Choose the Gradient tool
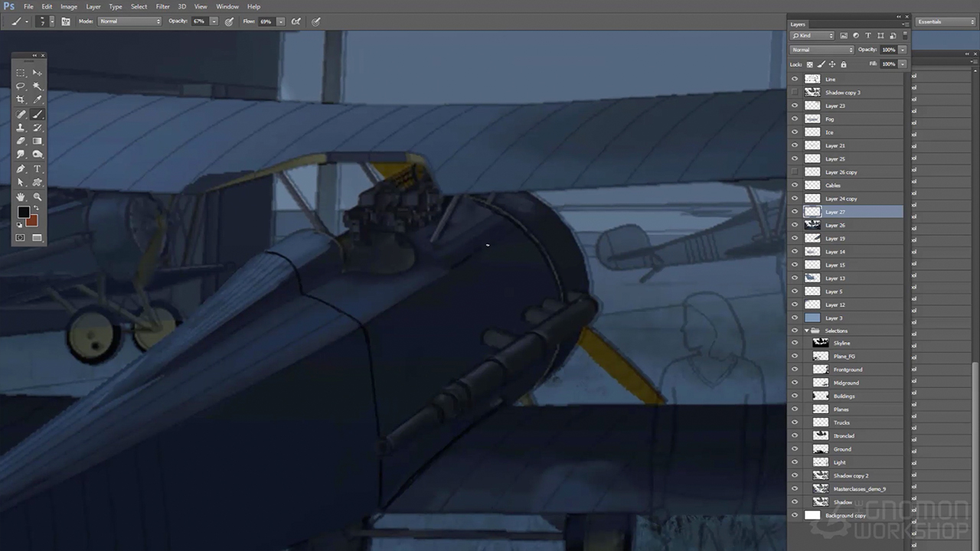Screen dimensions: 980x551 pos(38,142)
